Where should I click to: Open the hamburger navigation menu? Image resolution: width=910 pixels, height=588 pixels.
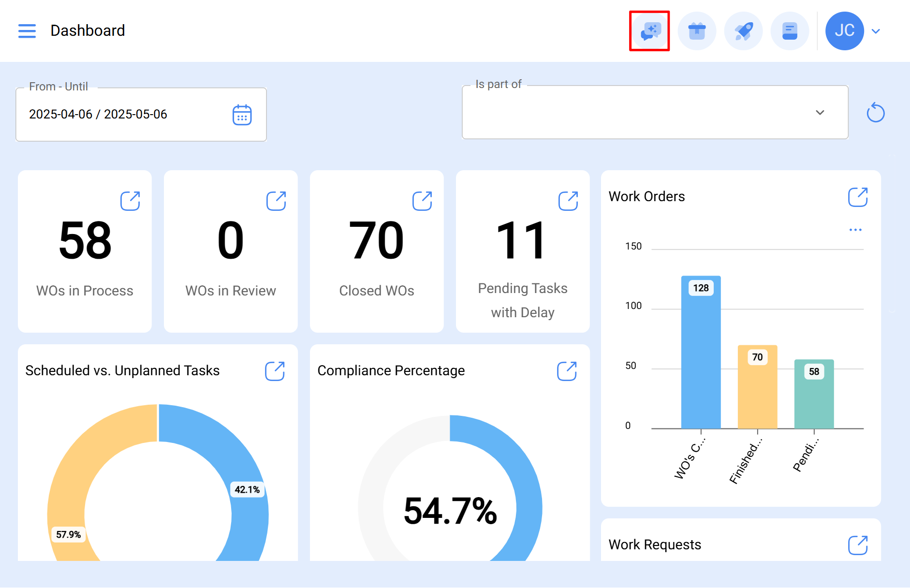(27, 31)
